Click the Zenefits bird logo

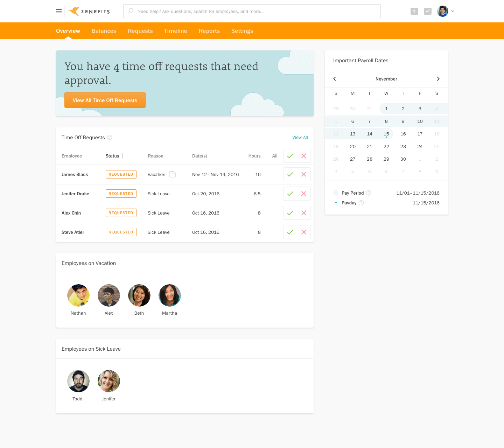click(x=74, y=11)
